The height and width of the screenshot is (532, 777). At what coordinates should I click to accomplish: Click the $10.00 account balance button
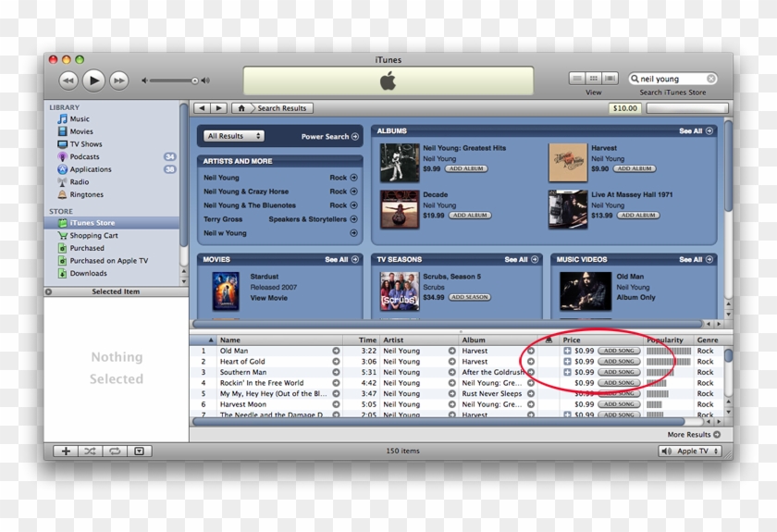coord(625,108)
